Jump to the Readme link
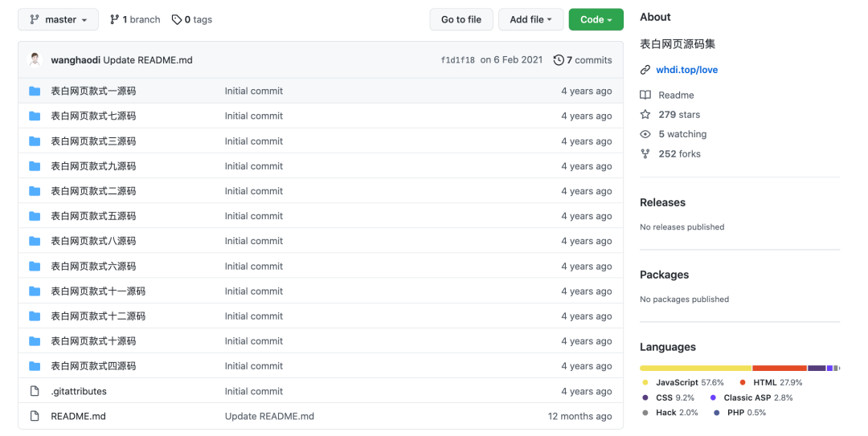The height and width of the screenshot is (436, 868). pos(676,96)
